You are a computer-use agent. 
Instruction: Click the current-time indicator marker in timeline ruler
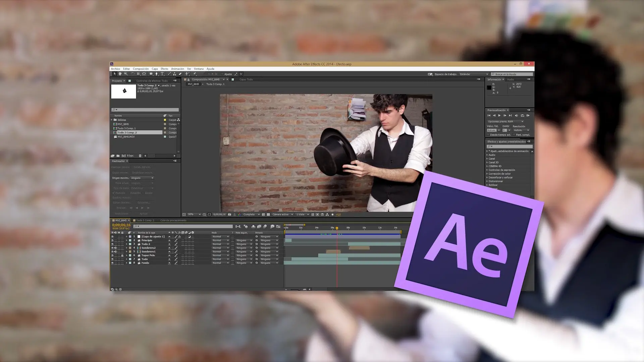point(337,228)
